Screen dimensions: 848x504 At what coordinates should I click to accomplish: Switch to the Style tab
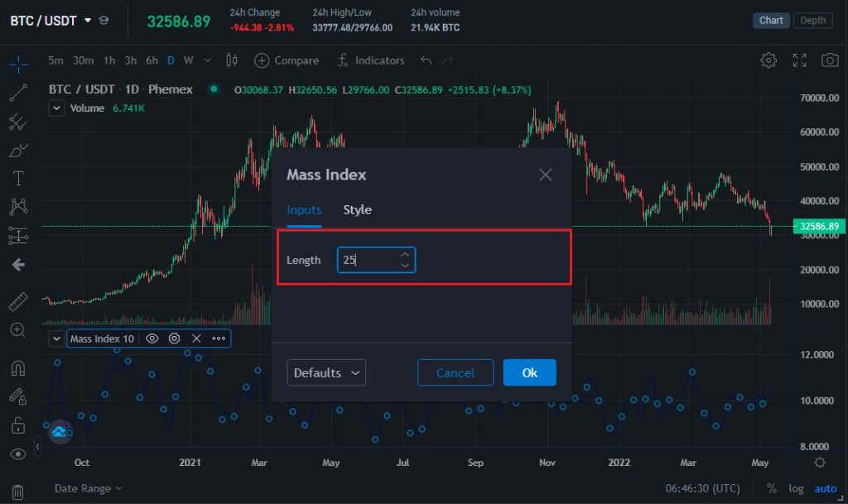357,209
